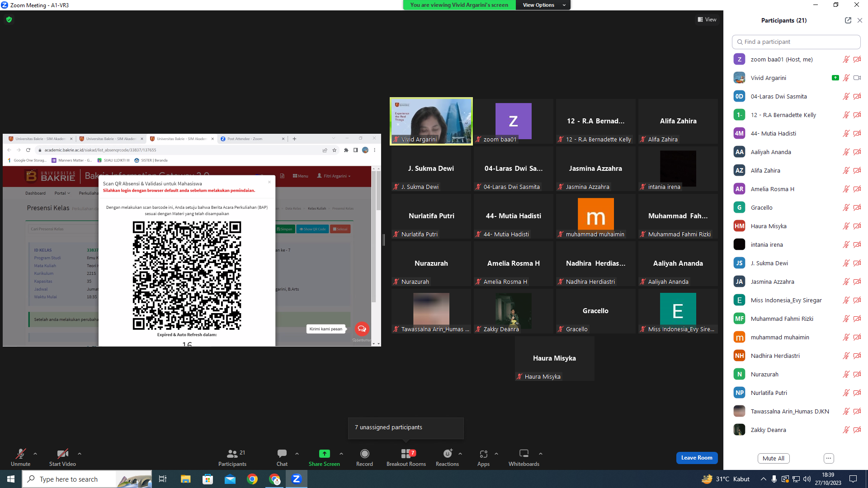Open the Windows Start menu
This screenshot has width=868, height=488.
point(11,479)
